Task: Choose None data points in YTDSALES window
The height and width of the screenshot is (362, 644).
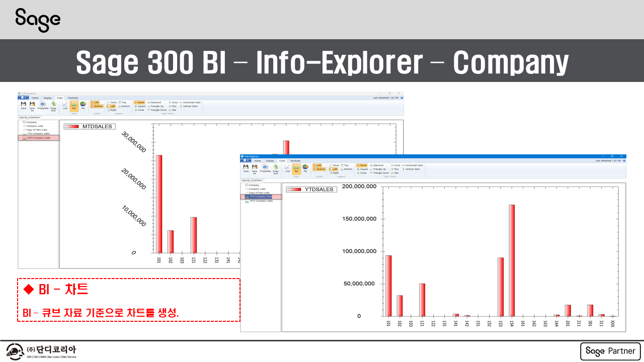Action: [x=362, y=165]
